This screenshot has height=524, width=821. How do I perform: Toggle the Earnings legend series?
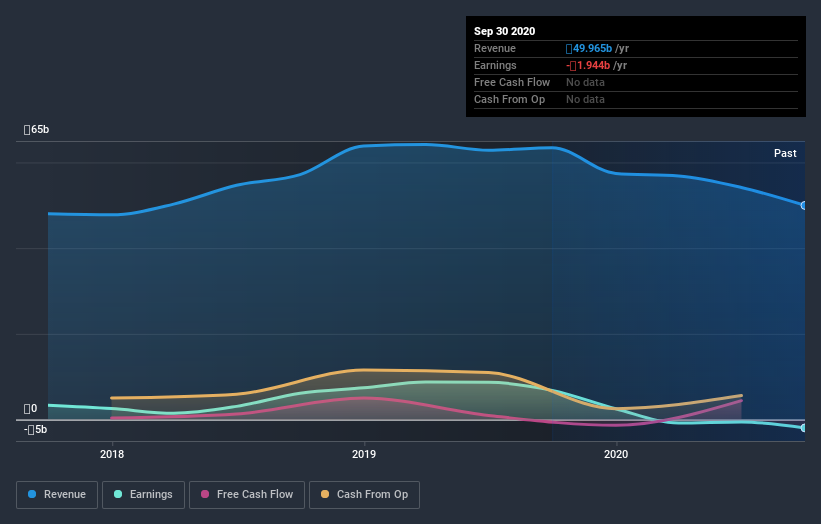point(143,495)
